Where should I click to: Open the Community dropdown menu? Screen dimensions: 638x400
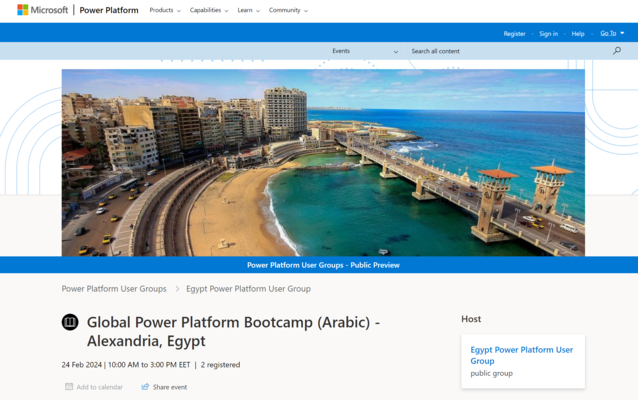pyautogui.click(x=288, y=10)
